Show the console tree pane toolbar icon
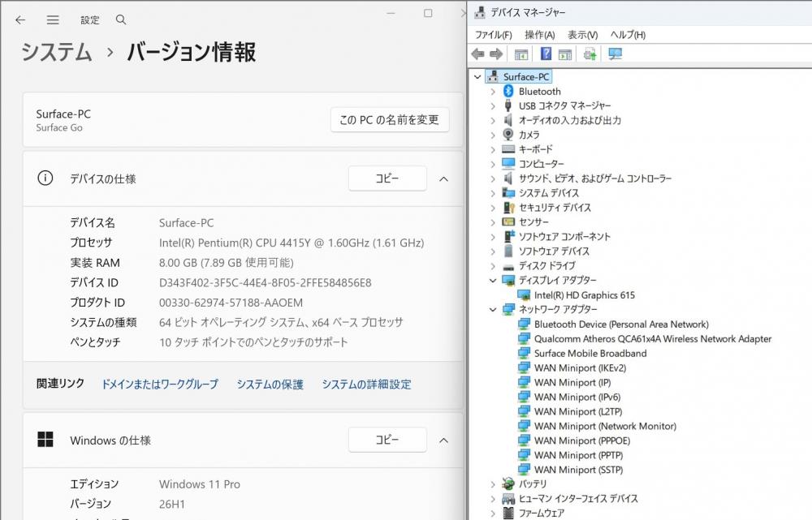The height and width of the screenshot is (520, 812). (521, 54)
